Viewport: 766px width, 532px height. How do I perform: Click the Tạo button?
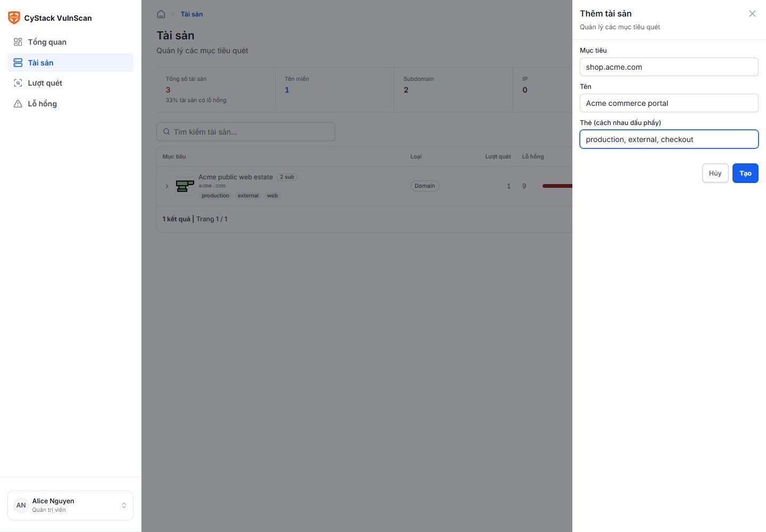pos(745,173)
